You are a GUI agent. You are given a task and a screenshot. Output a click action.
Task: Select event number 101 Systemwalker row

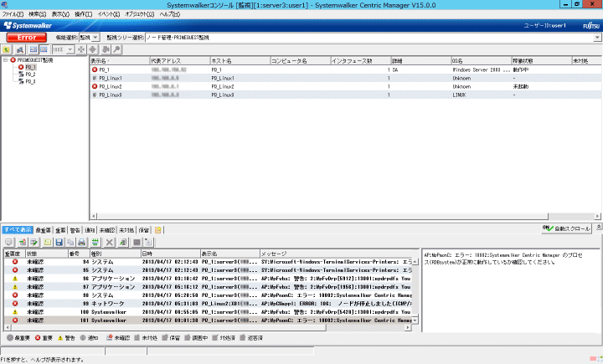tap(208, 320)
